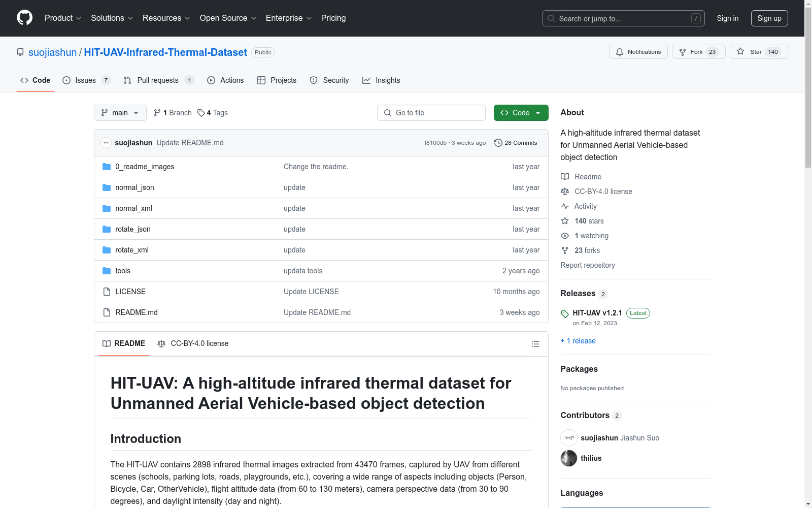Expand the Product menu in header
This screenshot has height=508, width=812.
click(x=62, y=18)
